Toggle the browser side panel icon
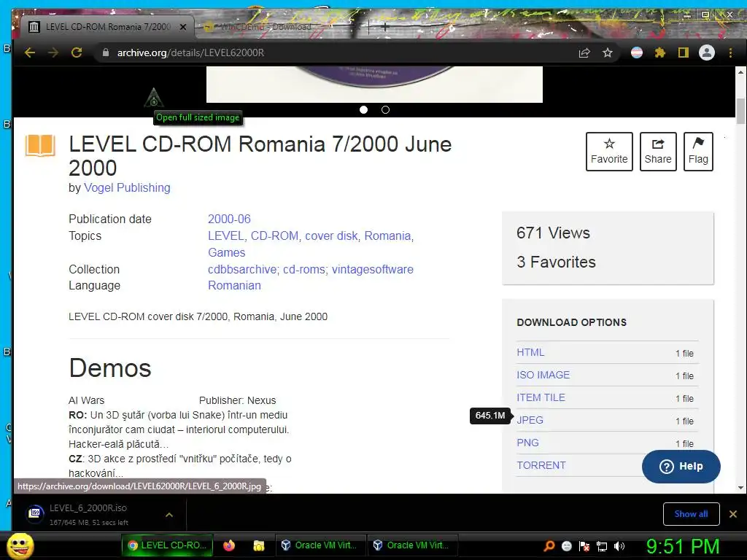The width and height of the screenshot is (747, 560). (683, 52)
